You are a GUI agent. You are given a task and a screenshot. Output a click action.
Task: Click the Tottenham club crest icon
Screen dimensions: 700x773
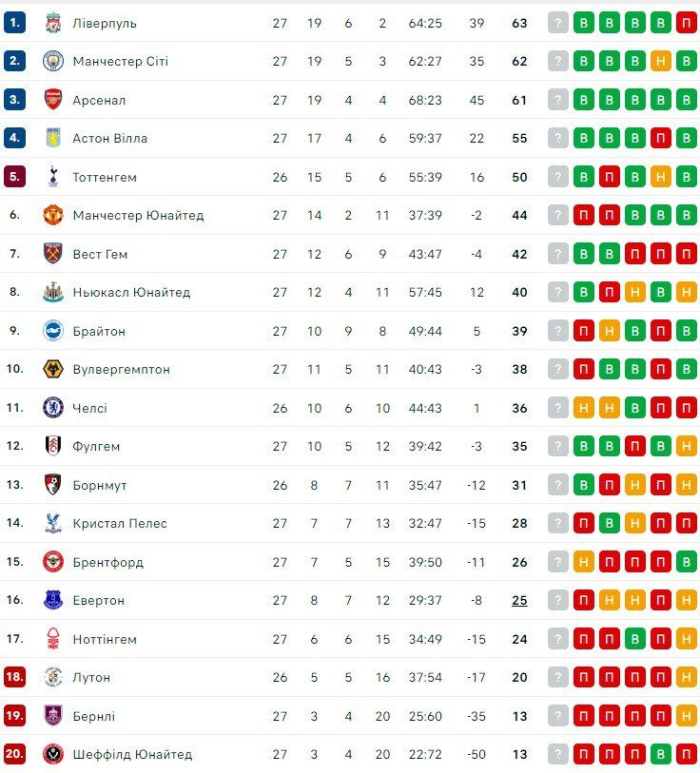(x=52, y=177)
